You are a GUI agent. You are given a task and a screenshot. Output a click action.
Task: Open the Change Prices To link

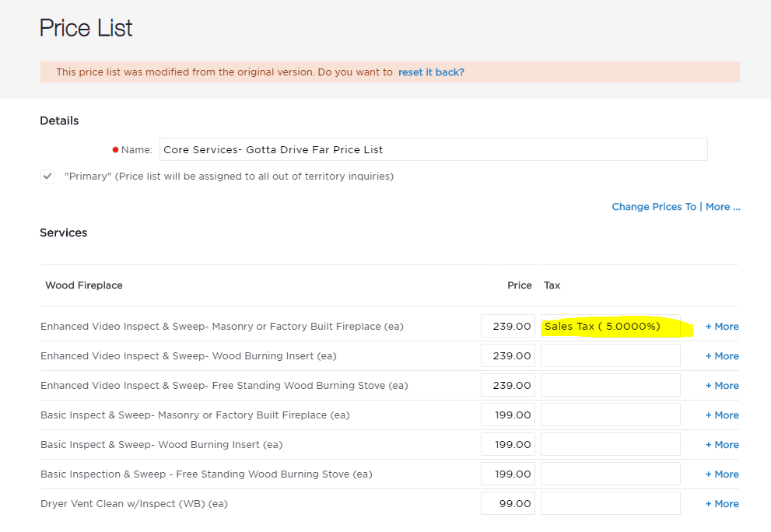point(654,207)
